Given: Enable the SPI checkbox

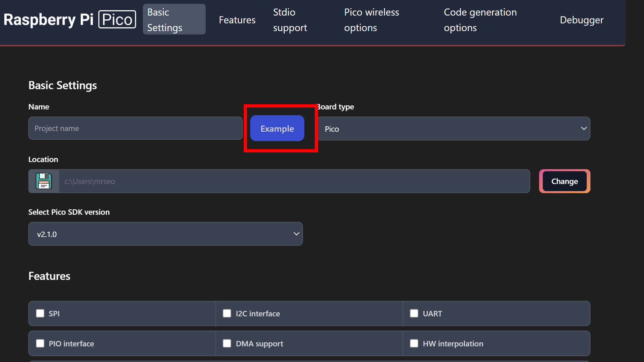Looking at the screenshot, I should point(40,313).
